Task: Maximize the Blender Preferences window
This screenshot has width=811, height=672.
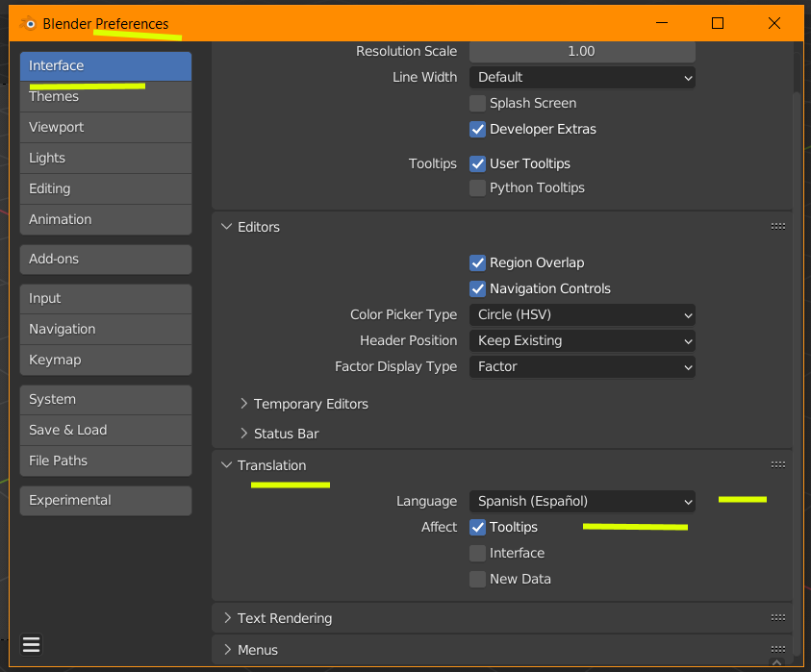Action: click(x=718, y=23)
